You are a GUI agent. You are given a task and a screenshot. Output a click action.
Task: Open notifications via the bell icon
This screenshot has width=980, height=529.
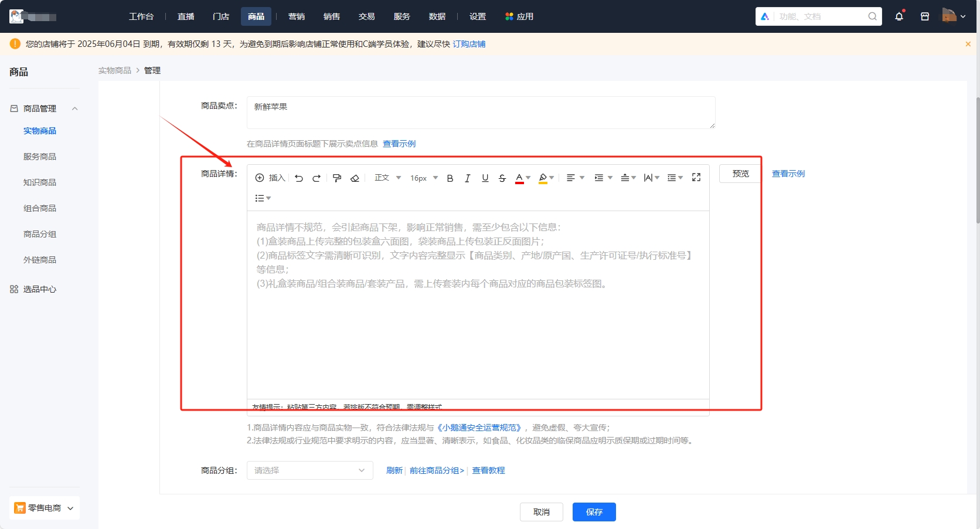(x=899, y=16)
